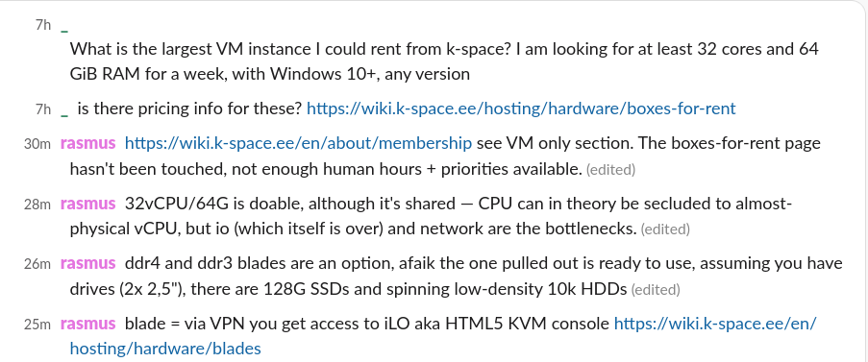This screenshot has height=362, width=868.
Task: Click rasmus username on the 25m message
Action: coord(88,324)
